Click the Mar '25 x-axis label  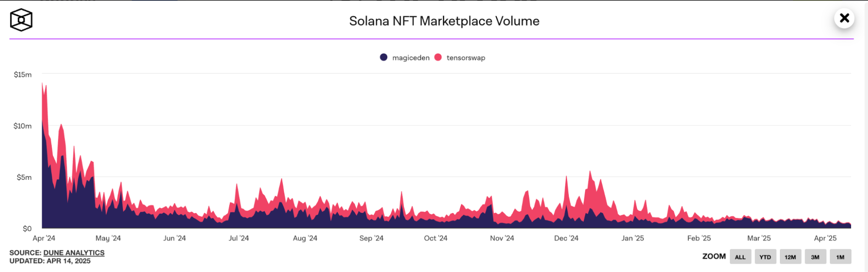tap(759, 238)
